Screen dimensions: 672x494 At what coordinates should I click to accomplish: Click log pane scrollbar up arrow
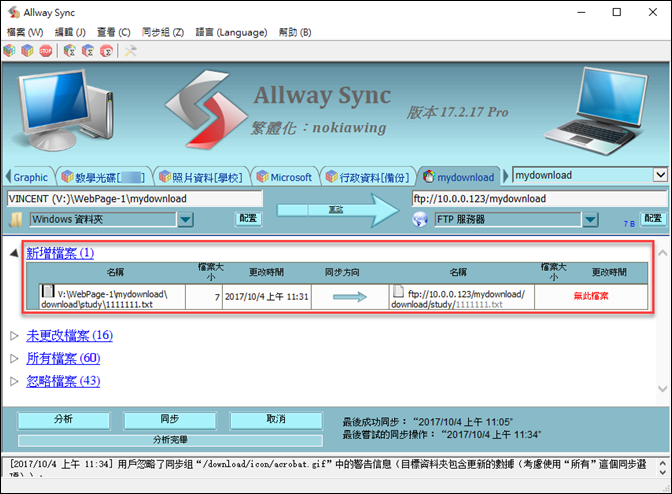[x=663, y=464]
